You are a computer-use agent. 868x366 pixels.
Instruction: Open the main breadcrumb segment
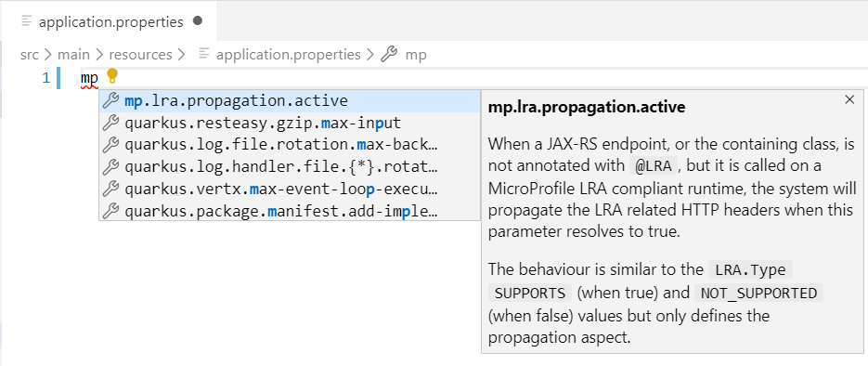73,55
